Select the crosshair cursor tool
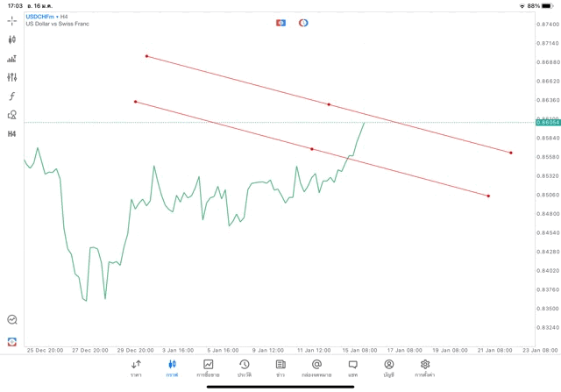This screenshot has height=392, width=561. 11,20
